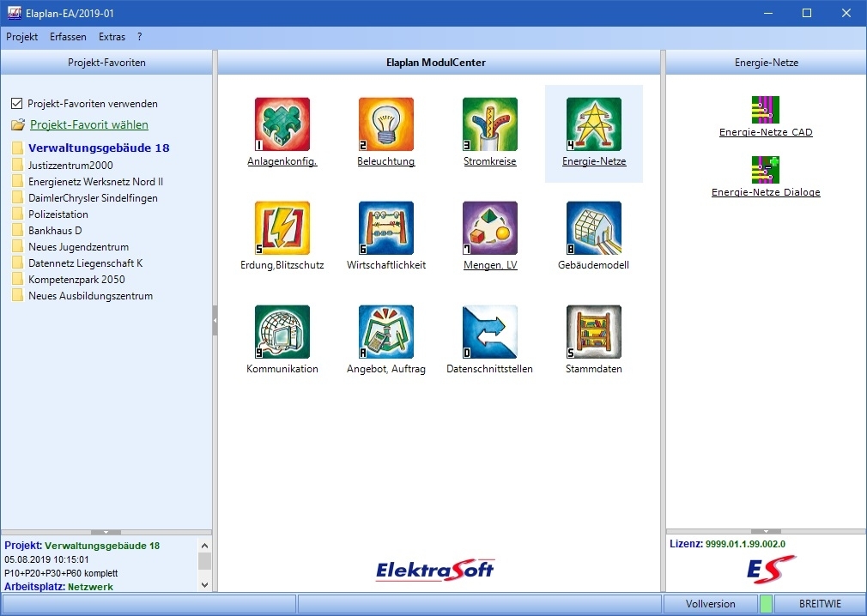
Task: Open the Kommunikation globe module
Action: pyautogui.click(x=282, y=331)
